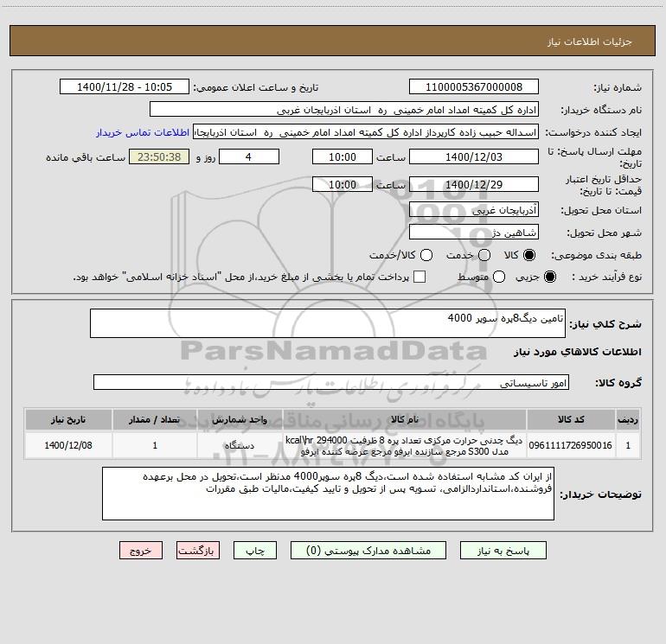666x644 pixels.
Task: Click the price validity hour field 10:00
Action: point(343,184)
